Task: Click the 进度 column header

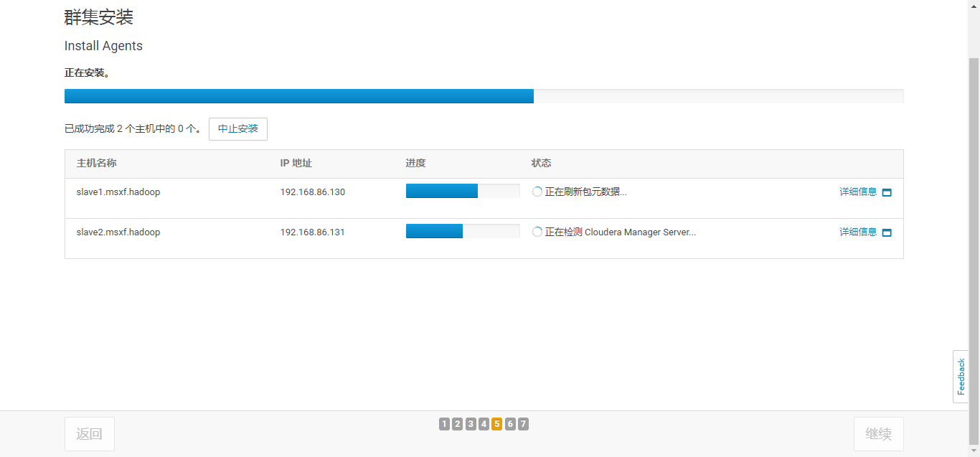Action: 416,164
